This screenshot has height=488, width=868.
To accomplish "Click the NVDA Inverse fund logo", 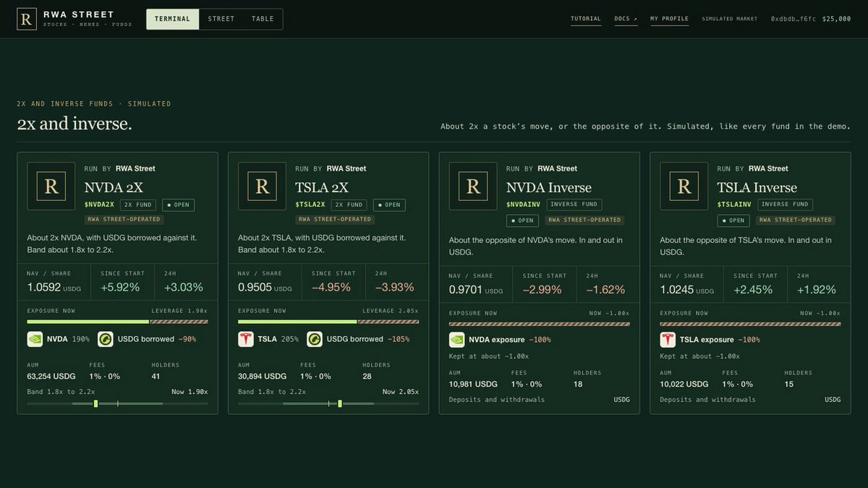I will click(x=473, y=187).
